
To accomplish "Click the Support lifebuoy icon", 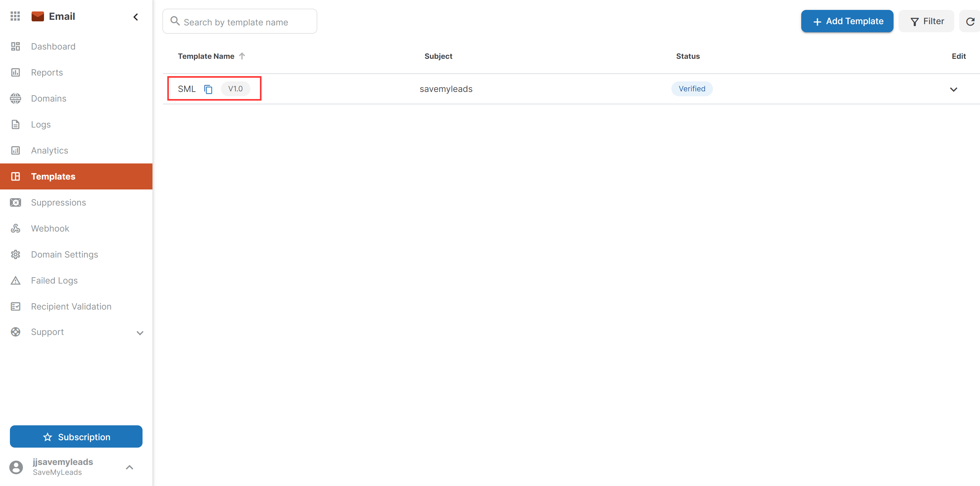I will click(15, 332).
